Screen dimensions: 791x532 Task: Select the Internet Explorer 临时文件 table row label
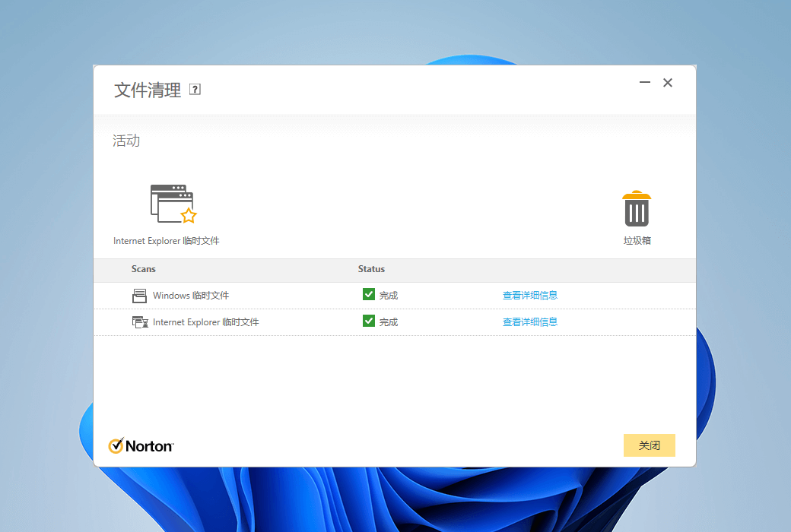206,321
